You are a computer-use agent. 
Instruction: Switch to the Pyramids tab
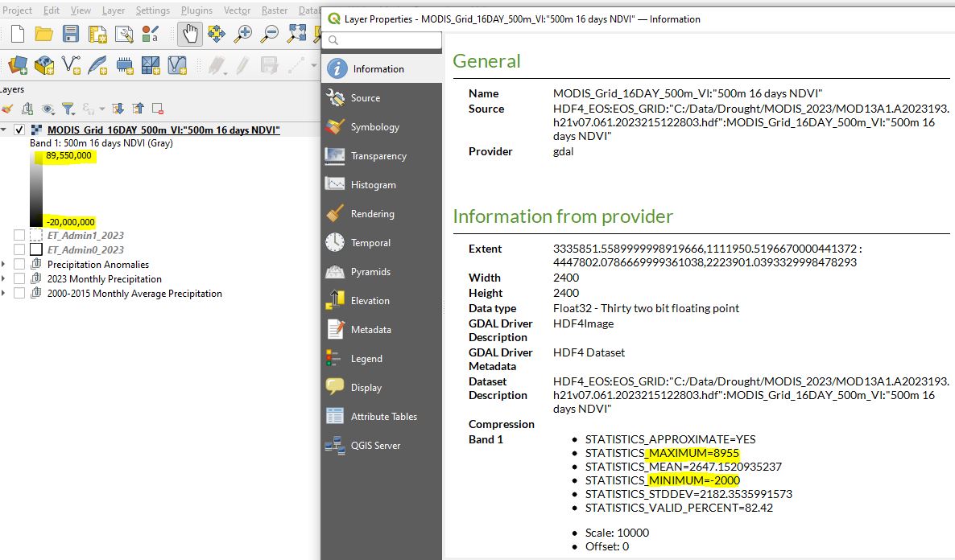click(x=381, y=271)
